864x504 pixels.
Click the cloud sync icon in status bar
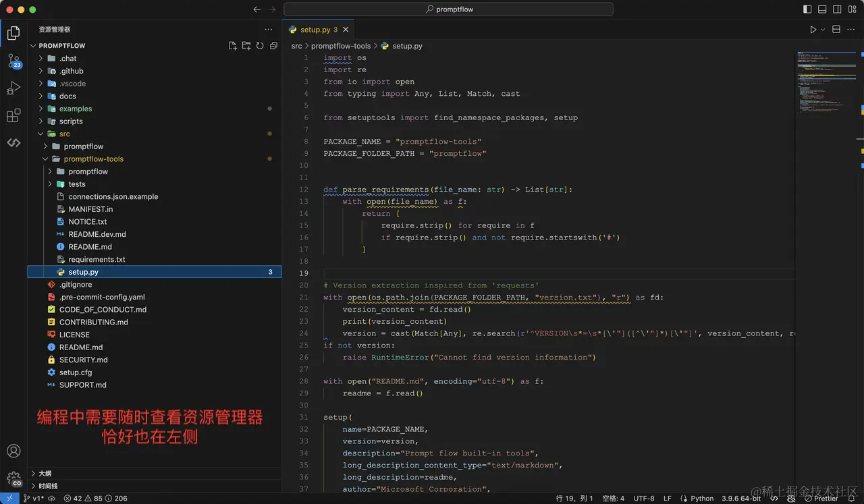pos(52,499)
